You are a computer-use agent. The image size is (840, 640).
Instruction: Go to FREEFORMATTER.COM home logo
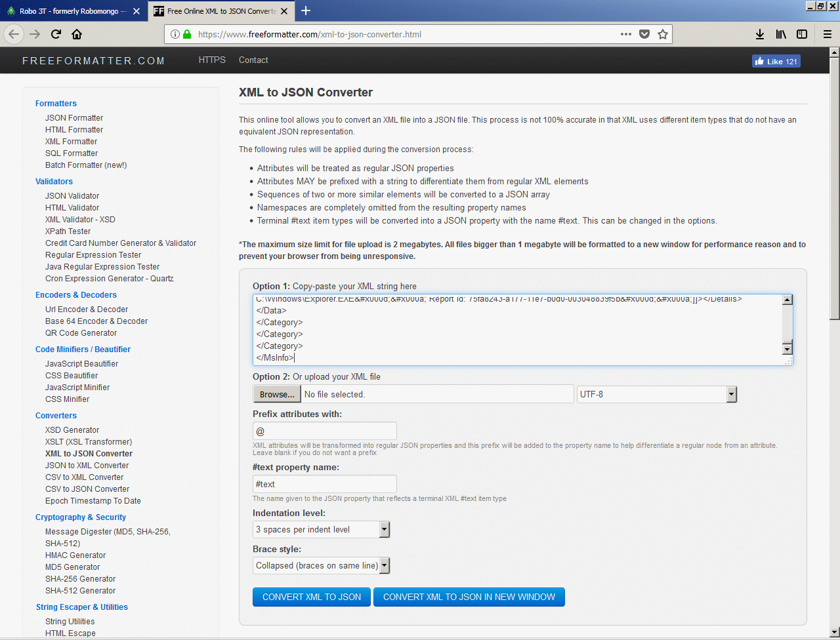(x=94, y=61)
